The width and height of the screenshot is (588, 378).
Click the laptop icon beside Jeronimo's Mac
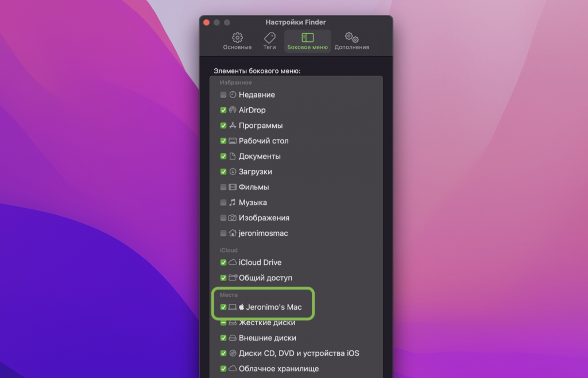(x=233, y=307)
